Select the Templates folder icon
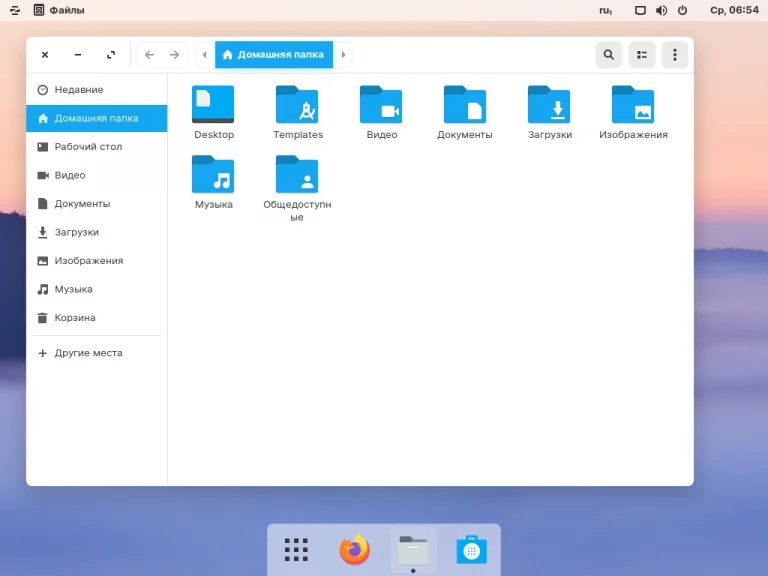The height and width of the screenshot is (576, 768). pos(297,105)
